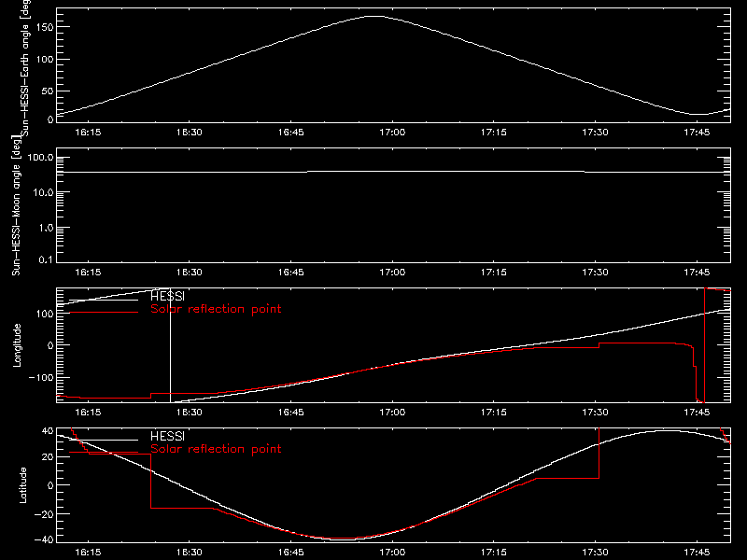Click '16:45' time label under Moon angle plot

[x=290, y=273]
